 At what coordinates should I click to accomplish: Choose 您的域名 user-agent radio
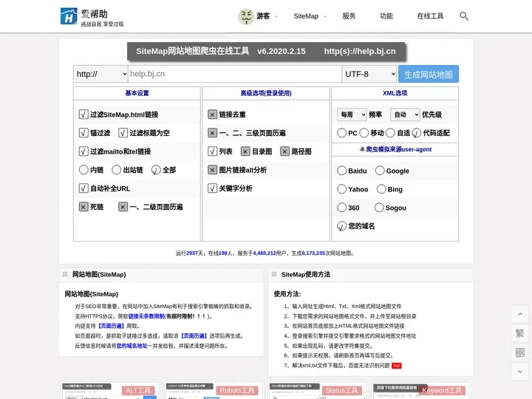coord(341,226)
